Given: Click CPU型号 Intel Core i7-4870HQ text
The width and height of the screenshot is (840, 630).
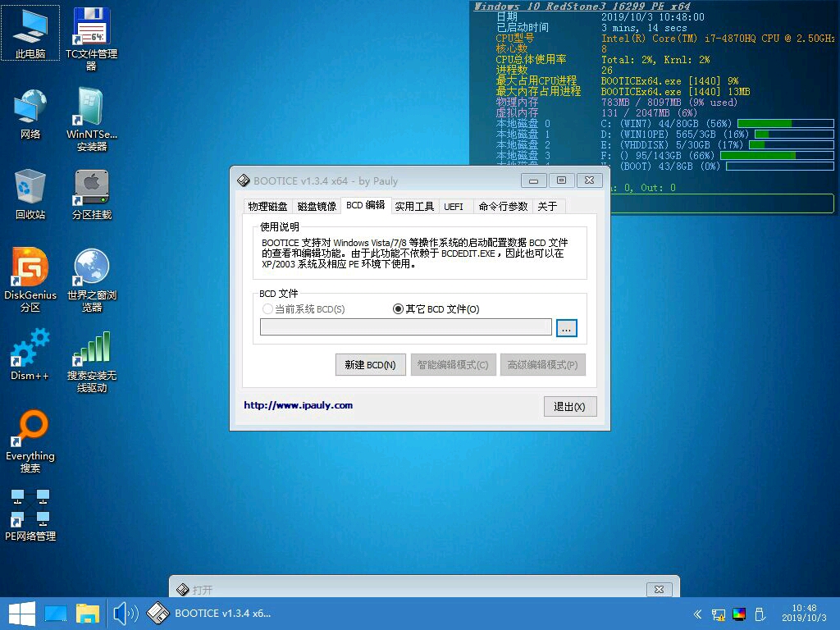Looking at the screenshot, I should [718, 39].
